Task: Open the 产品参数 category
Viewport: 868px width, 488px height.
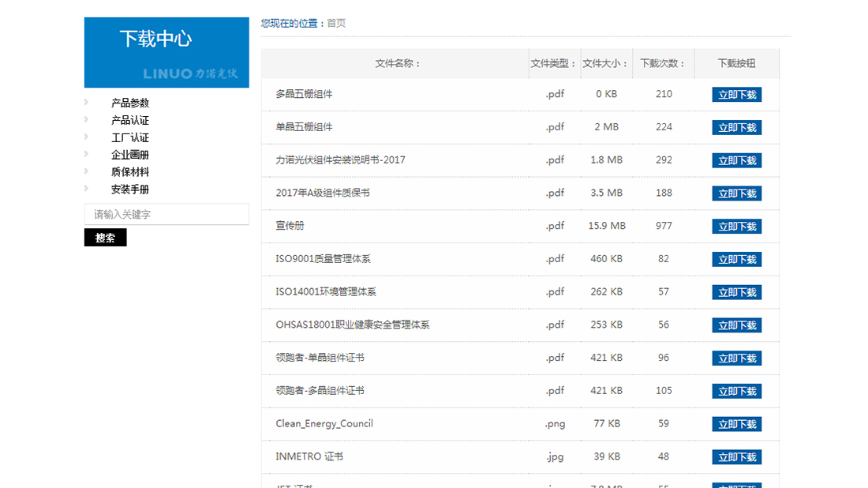Action: point(130,103)
